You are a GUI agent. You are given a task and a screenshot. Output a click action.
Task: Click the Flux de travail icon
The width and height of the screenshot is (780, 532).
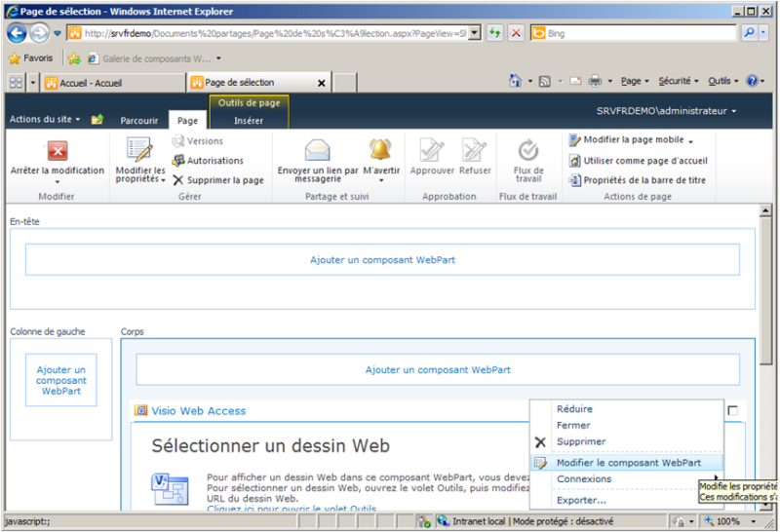[x=528, y=150]
